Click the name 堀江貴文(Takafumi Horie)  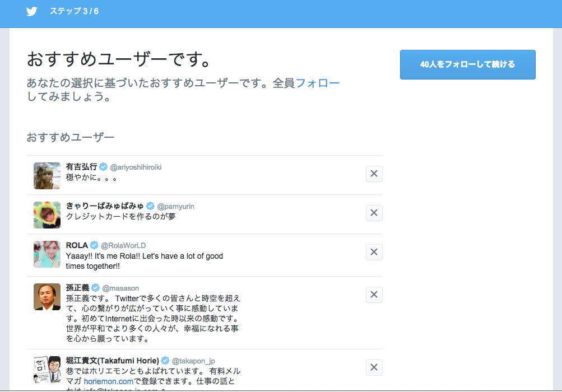tap(112, 361)
